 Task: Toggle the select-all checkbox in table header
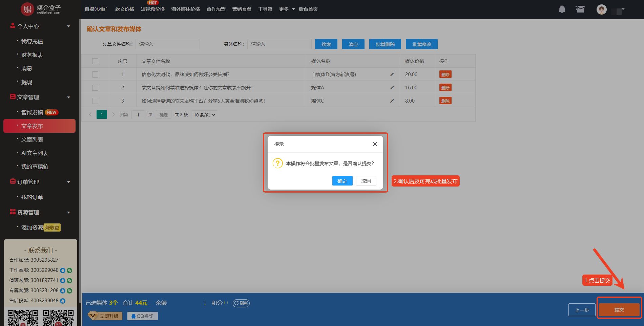tap(95, 61)
